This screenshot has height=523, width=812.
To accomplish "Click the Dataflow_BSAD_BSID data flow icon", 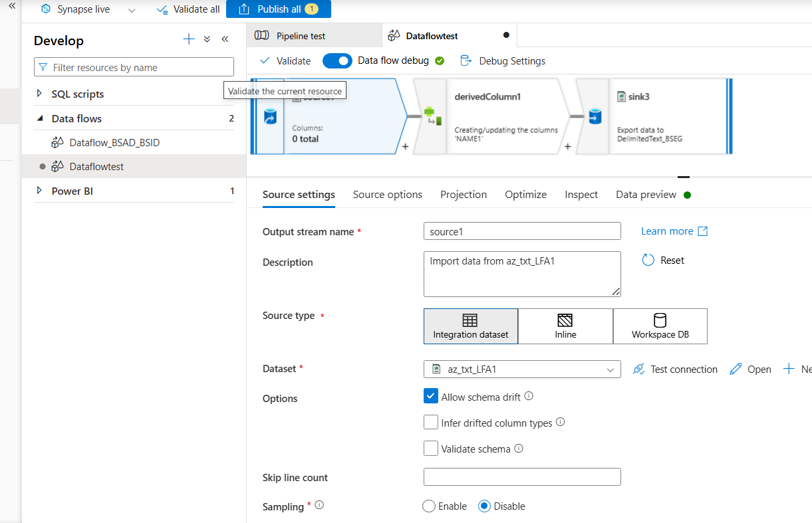I will point(57,143).
